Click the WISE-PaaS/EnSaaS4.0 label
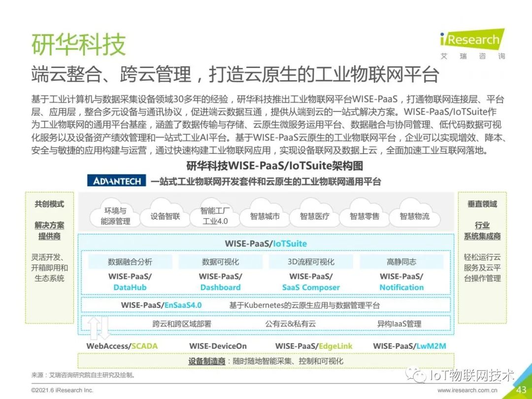Screen dimensions: 532x399 [x=161, y=305]
